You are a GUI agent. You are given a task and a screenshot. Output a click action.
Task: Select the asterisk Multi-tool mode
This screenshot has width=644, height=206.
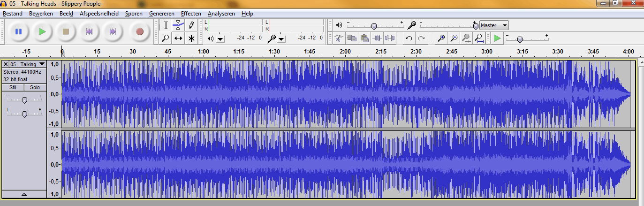pyautogui.click(x=191, y=38)
